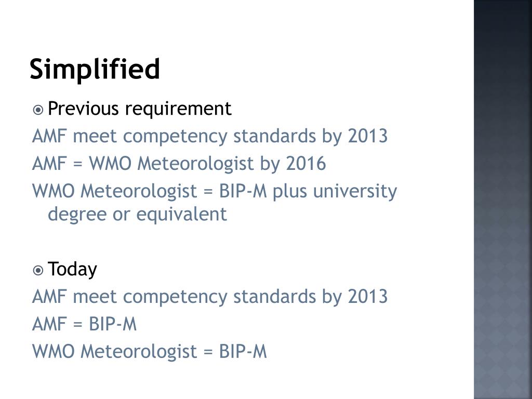
Task: Click the competency standards line under Previous requirement
Action: click(210, 136)
